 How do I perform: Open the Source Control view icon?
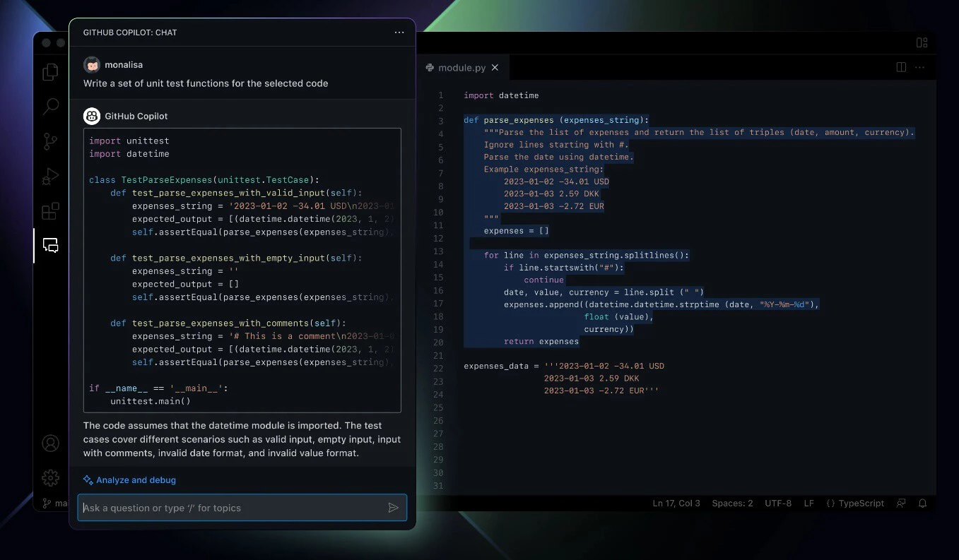tap(50, 141)
